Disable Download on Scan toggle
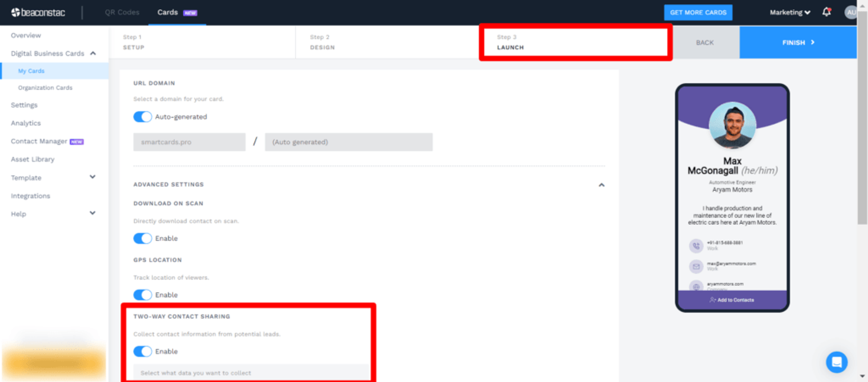868x382 pixels. [143, 239]
